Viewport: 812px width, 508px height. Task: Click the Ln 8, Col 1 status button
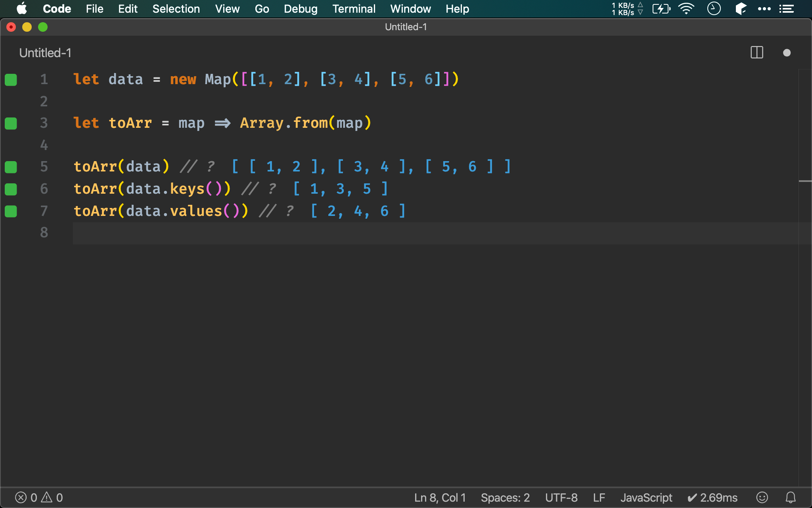point(440,497)
